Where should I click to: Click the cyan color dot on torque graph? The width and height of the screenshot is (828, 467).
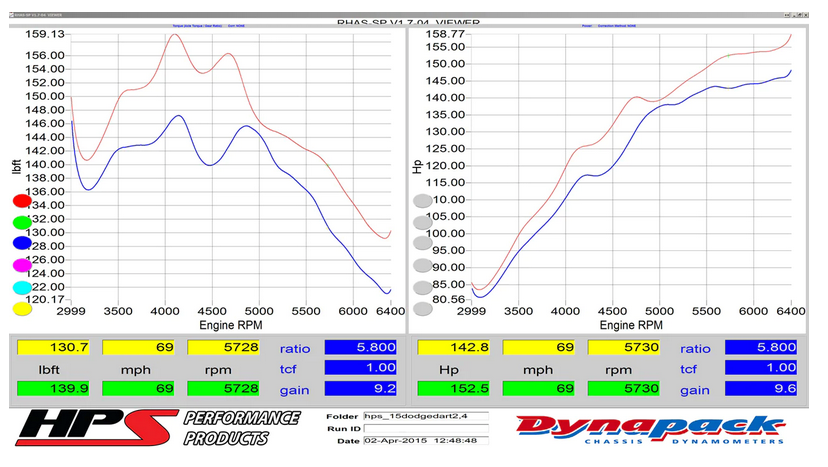point(21,287)
